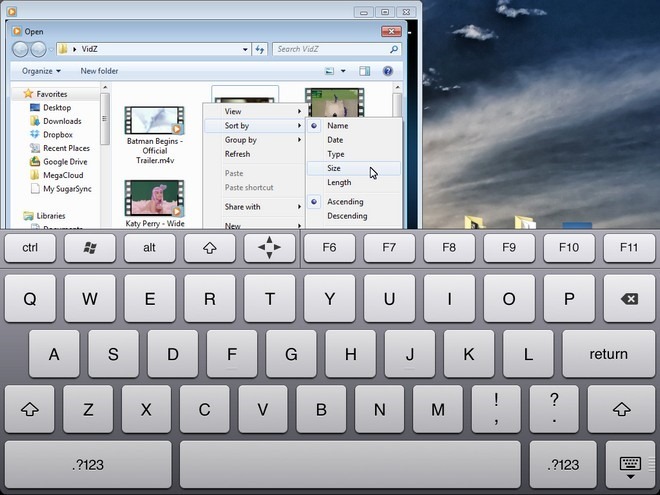Choose Ascending sort order
660x495 pixels.
point(354,202)
